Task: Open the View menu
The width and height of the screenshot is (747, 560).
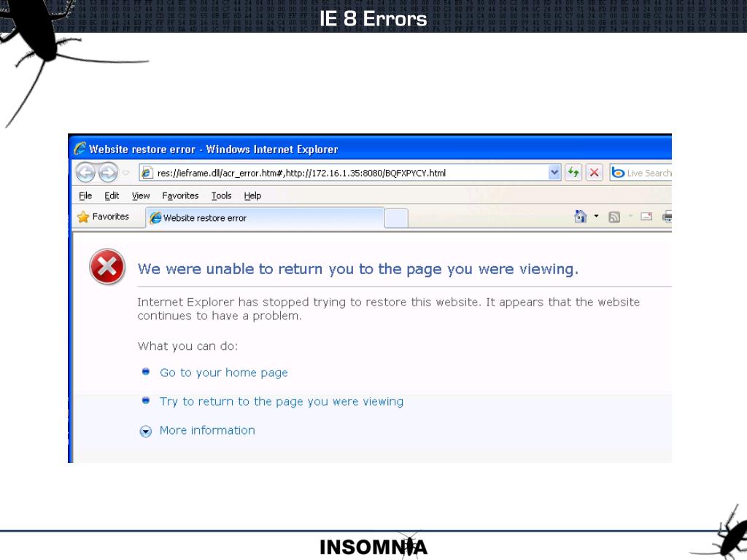Action: click(141, 195)
